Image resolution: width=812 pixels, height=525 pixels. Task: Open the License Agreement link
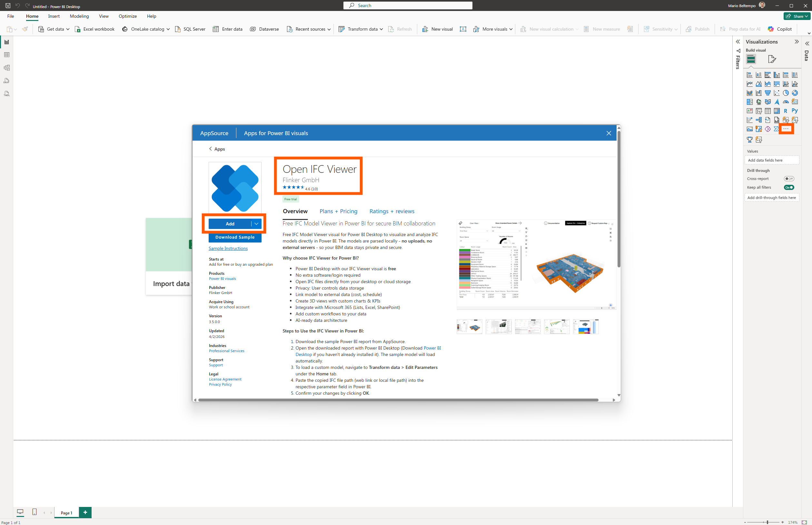point(225,379)
